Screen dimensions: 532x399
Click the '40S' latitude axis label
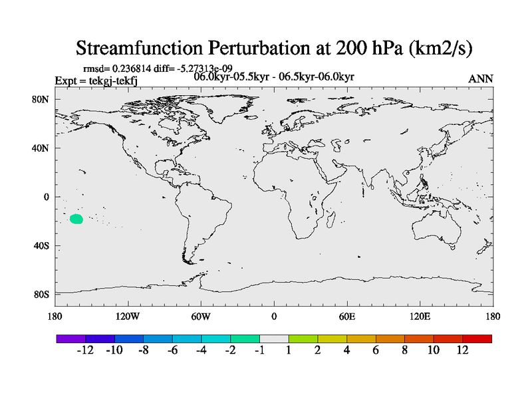[43, 246]
